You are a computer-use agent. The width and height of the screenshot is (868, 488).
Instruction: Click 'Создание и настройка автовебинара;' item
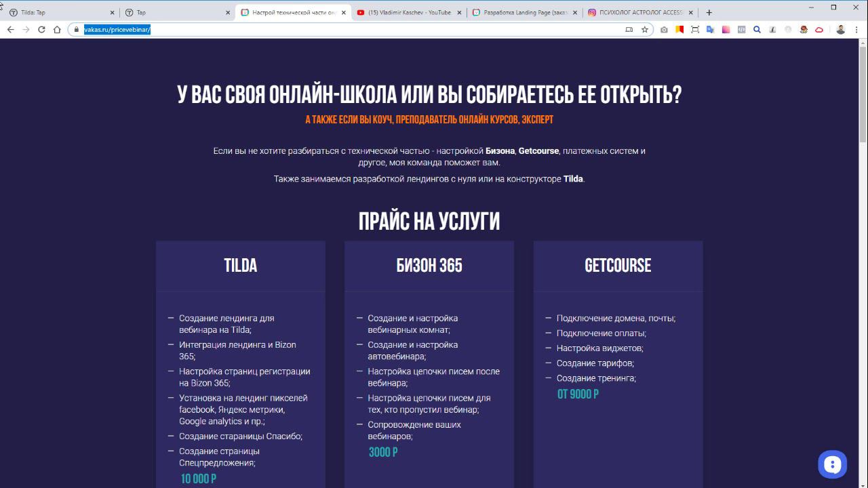tap(413, 350)
